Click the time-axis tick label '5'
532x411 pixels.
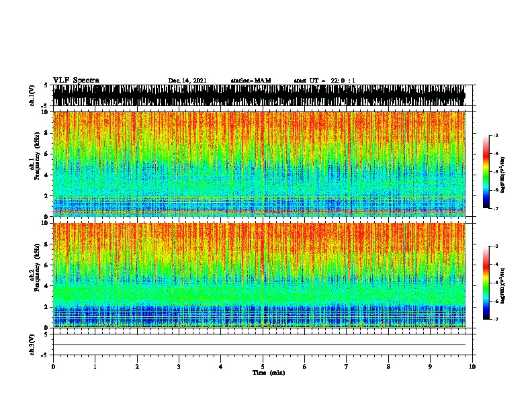(263, 367)
